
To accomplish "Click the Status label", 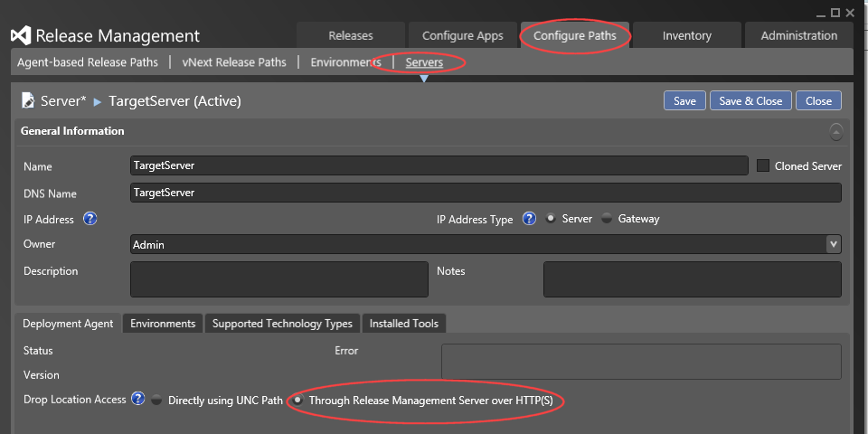I will pyautogui.click(x=38, y=351).
